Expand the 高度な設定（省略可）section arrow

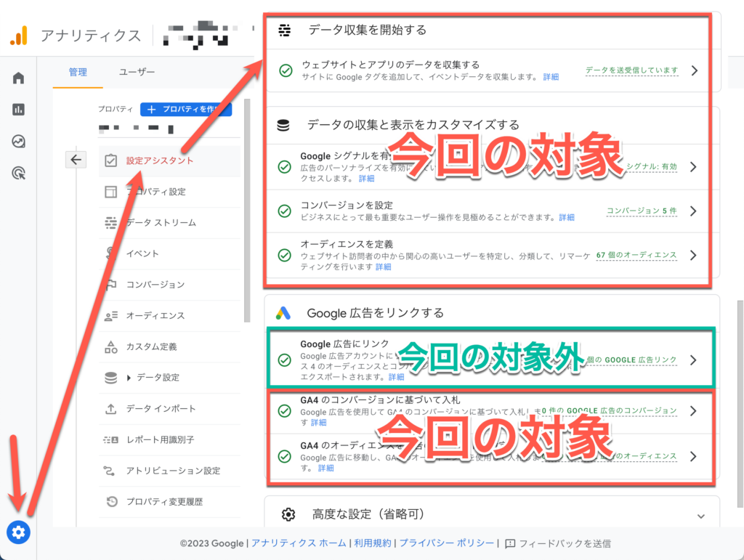(x=701, y=516)
